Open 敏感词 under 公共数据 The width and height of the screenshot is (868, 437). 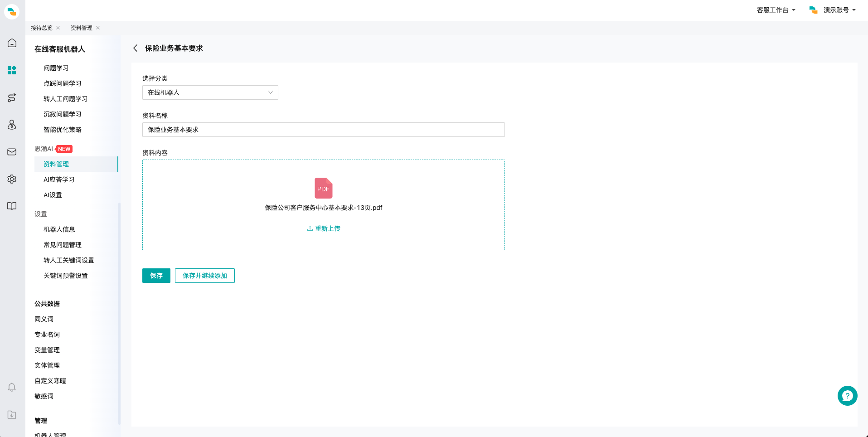click(x=44, y=396)
